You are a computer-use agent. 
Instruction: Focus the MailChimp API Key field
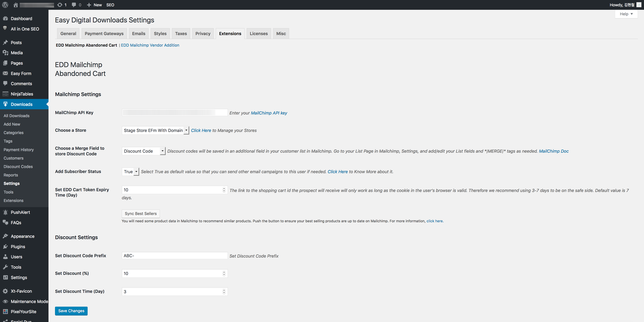pyautogui.click(x=175, y=113)
